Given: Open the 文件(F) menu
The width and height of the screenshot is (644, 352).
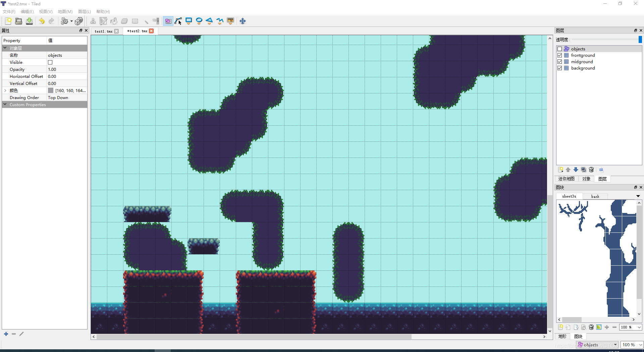Looking at the screenshot, I should [9, 12].
